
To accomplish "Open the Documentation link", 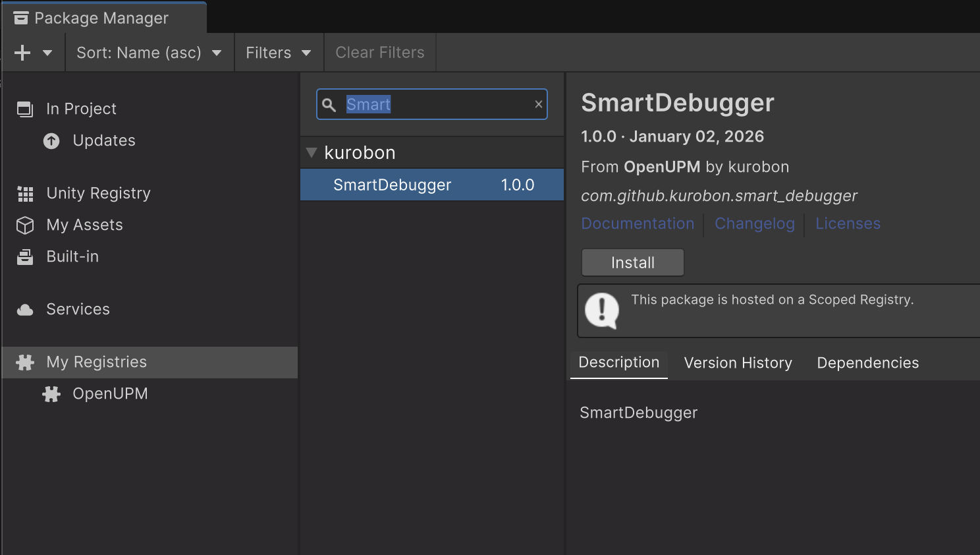I will point(638,223).
